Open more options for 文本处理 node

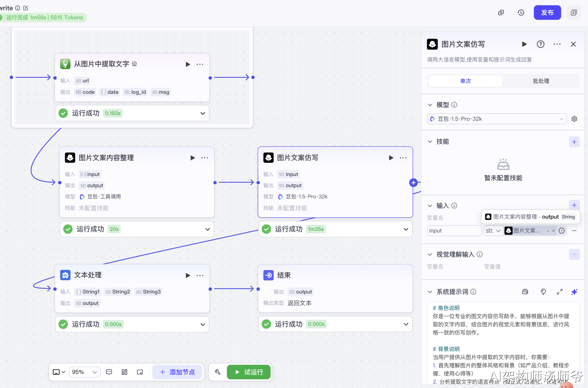point(200,275)
